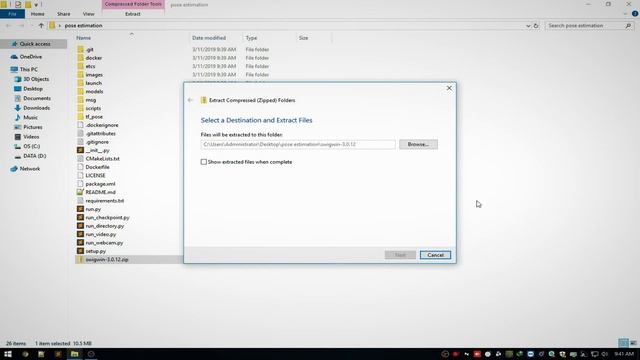
Task: Select the run_video.py file icon
Action: (x=80, y=234)
